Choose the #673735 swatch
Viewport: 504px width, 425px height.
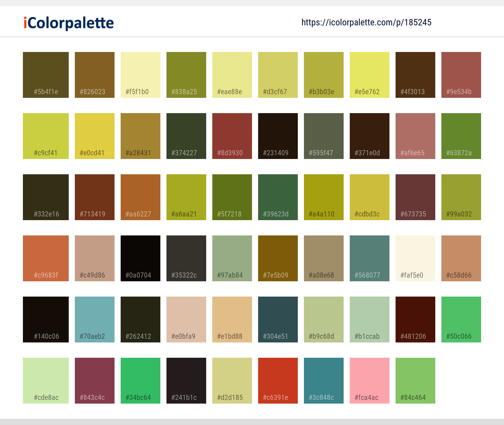pyautogui.click(x=415, y=197)
